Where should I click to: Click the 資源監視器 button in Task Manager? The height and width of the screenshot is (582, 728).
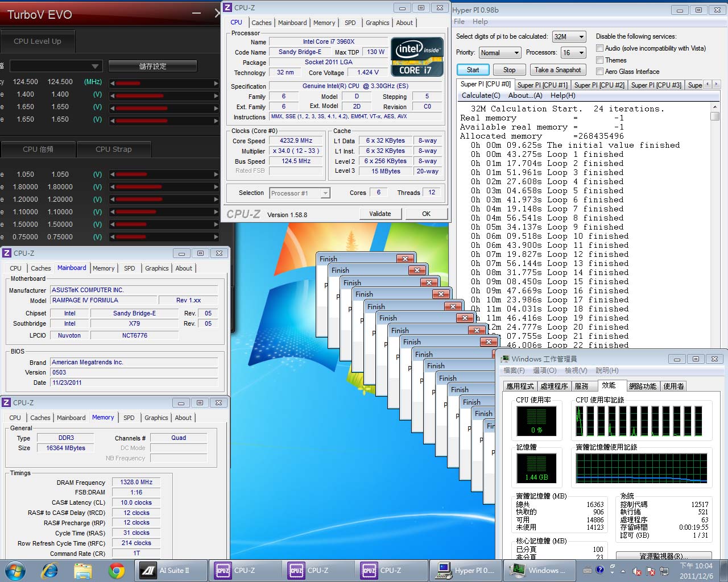point(664,556)
